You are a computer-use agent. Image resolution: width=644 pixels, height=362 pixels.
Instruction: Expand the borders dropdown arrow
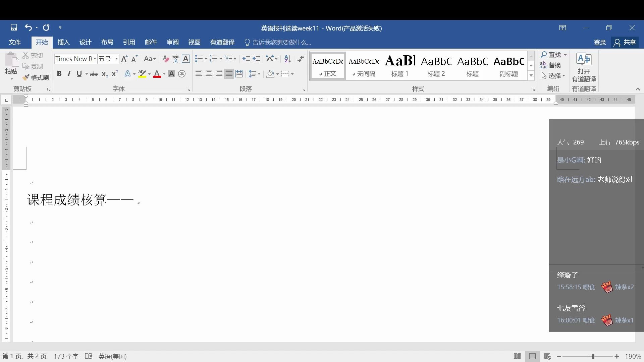coord(292,74)
